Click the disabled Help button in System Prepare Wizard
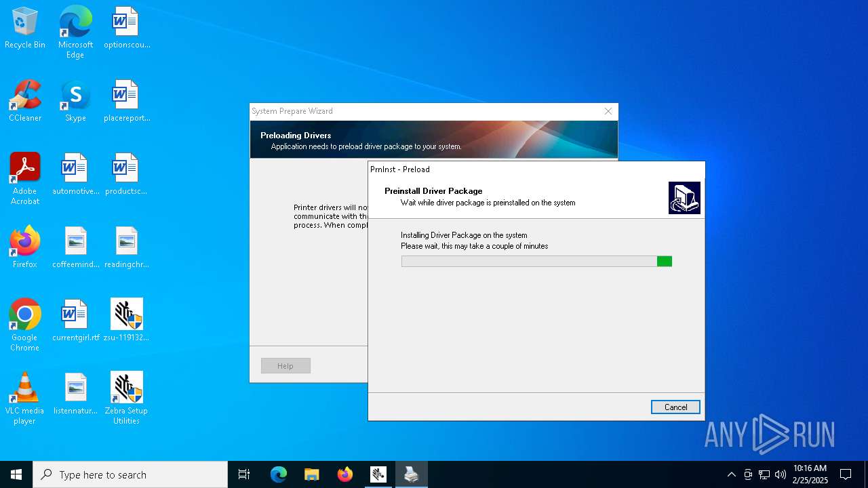Screen dimensions: 868x488 point(285,366)
